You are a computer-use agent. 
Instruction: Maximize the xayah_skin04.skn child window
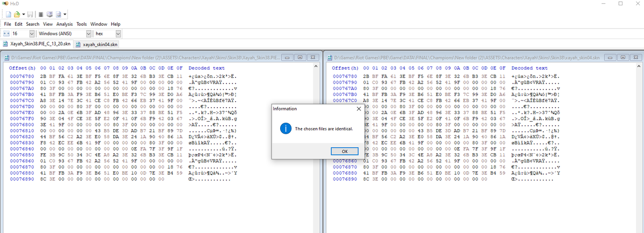coord(623,57)
